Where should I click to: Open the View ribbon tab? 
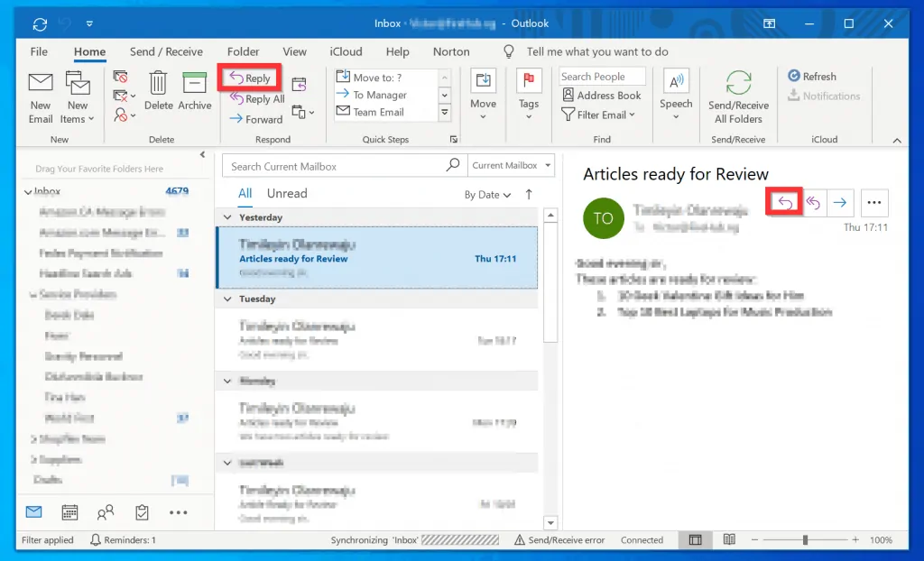coord(295,51)
